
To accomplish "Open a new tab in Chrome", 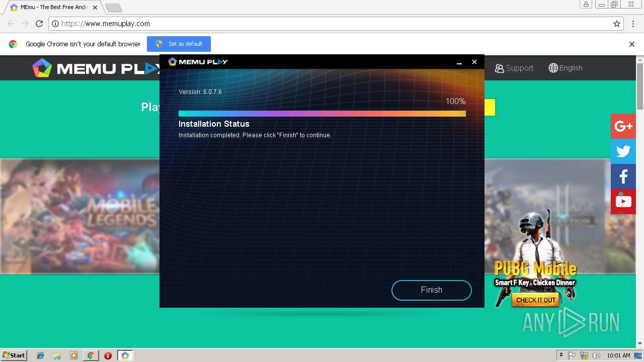I will tap(114, 8).
